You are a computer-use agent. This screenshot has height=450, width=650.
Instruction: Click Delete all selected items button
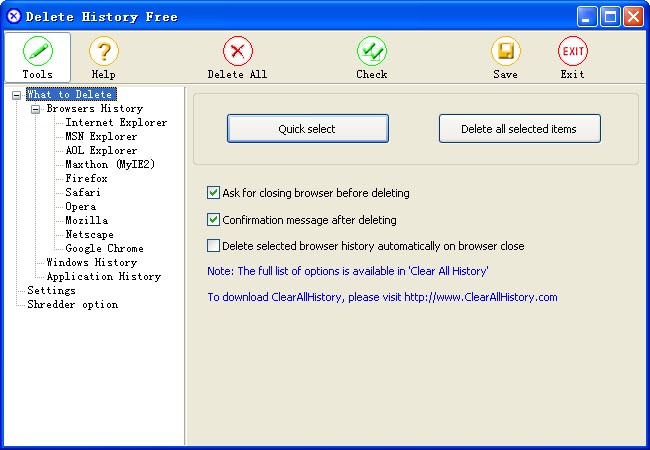[x=519, y=129]
